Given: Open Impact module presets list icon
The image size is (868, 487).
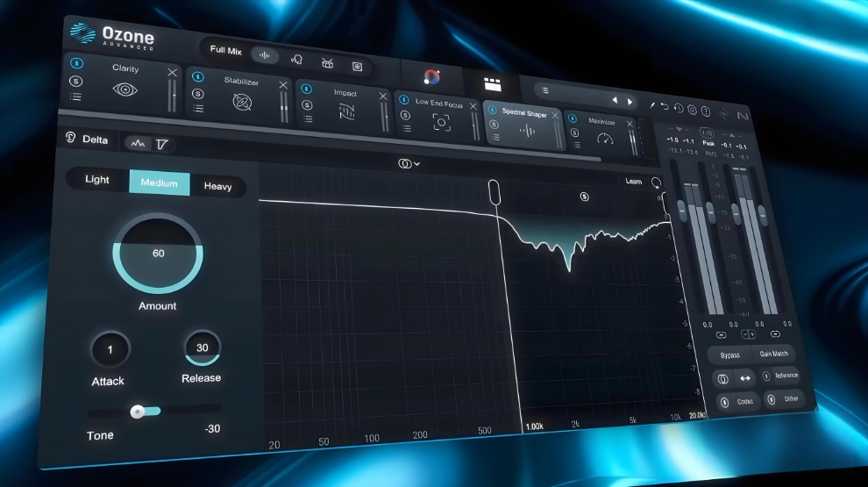Looking at the screenshot, I should click(308, 119).
